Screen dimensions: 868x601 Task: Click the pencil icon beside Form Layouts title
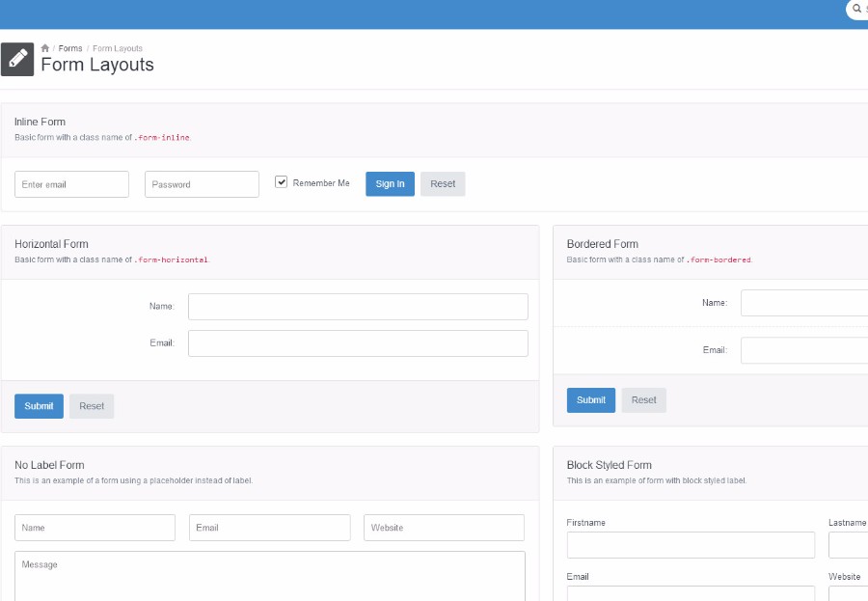tap(17, 59)
